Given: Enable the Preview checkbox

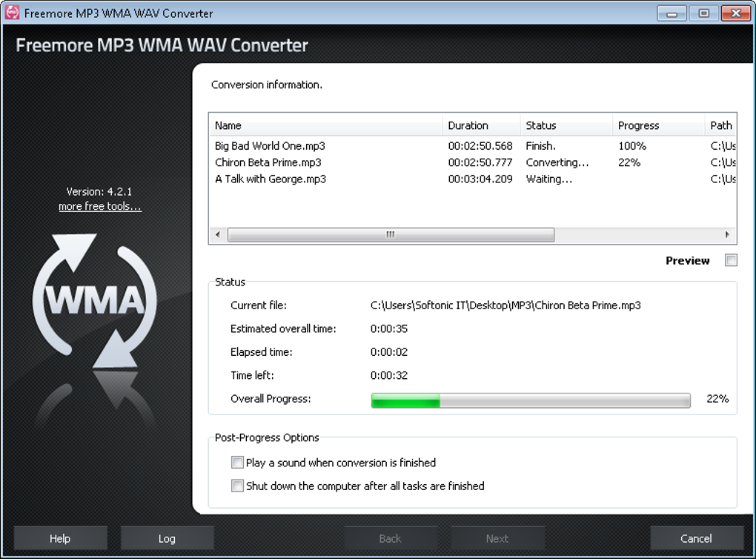Looking at the screenshot, I should coord(731,260).
